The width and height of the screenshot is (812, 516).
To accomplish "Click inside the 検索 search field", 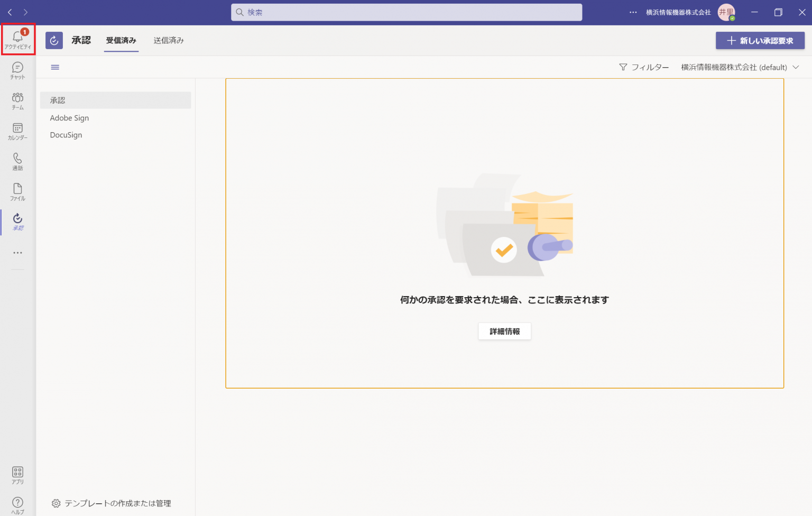I will point(406,12).
